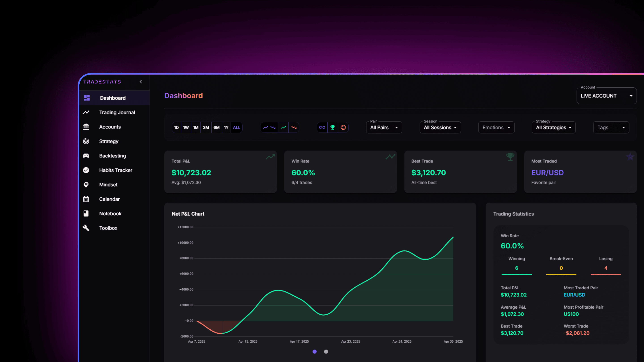Click Worst Trade value -$2,081.20
This screenshot has width=644, height=362.
(x=576, y=333)
